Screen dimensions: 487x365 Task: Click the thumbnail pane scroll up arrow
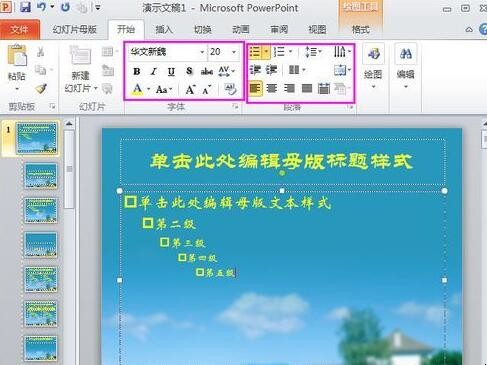point(69,124)
